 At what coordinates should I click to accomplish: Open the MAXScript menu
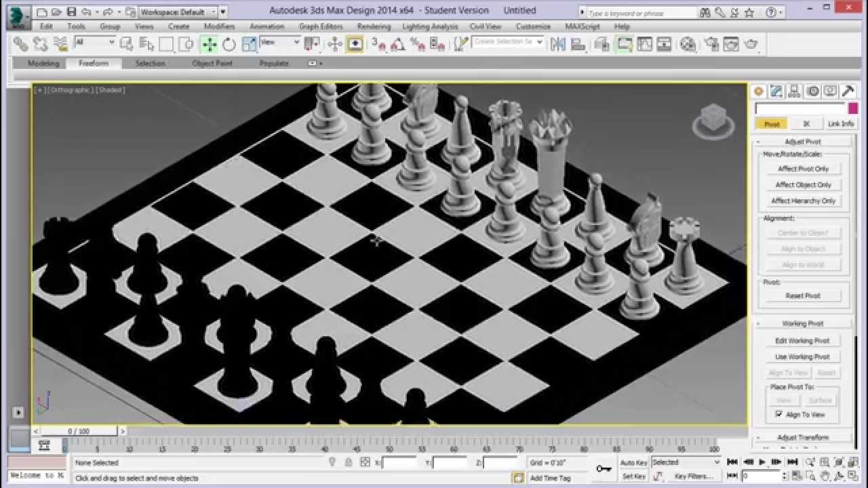(x=583, y=26)
